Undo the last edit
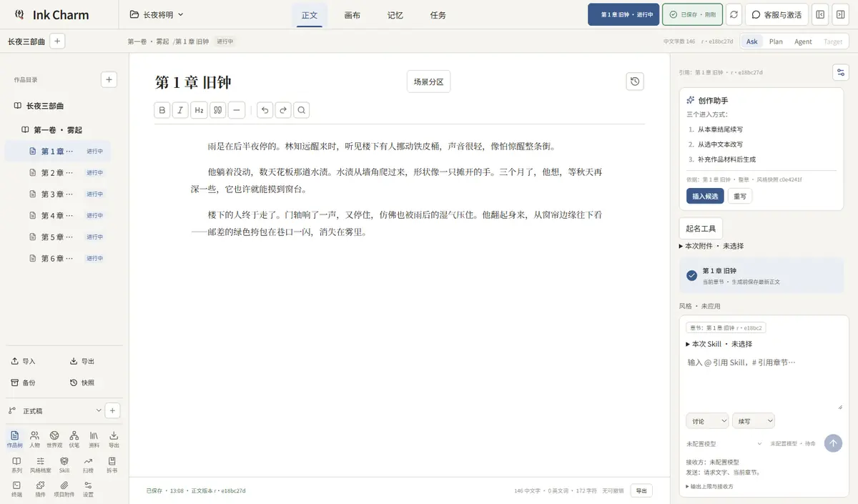The width and height of the screenshot is (858, 504). (265, 110)
